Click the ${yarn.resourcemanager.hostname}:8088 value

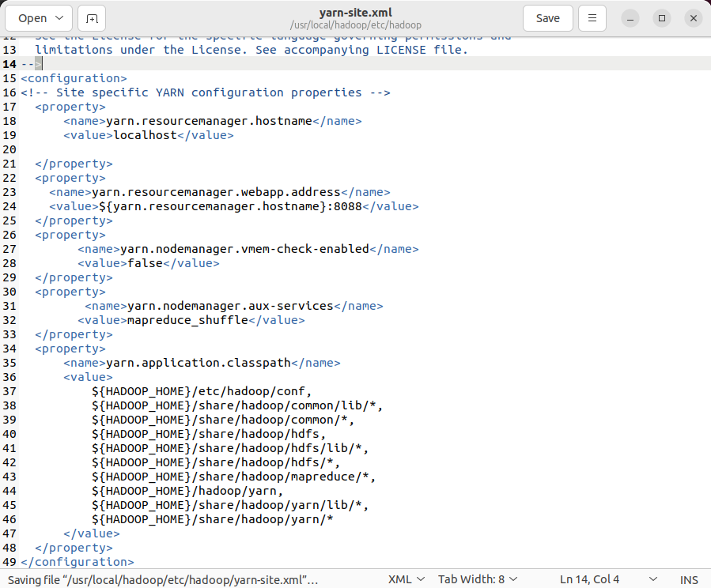click(x=230, y=206)
